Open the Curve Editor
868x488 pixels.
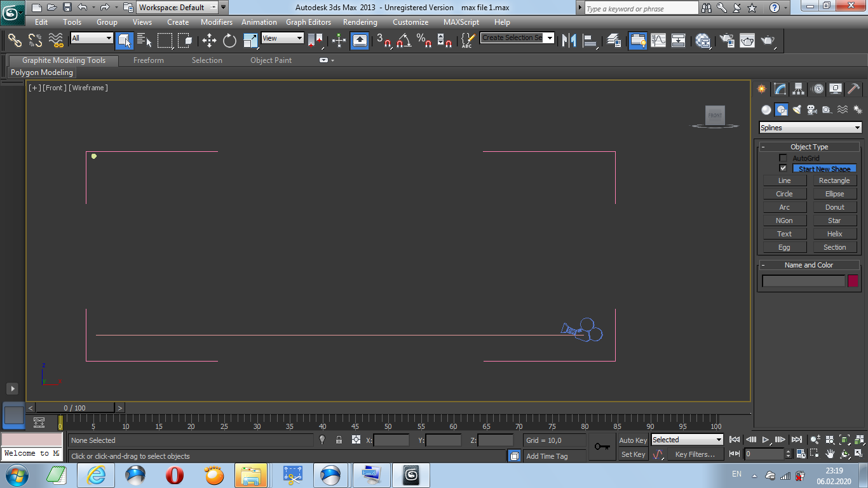coord(658,41)
